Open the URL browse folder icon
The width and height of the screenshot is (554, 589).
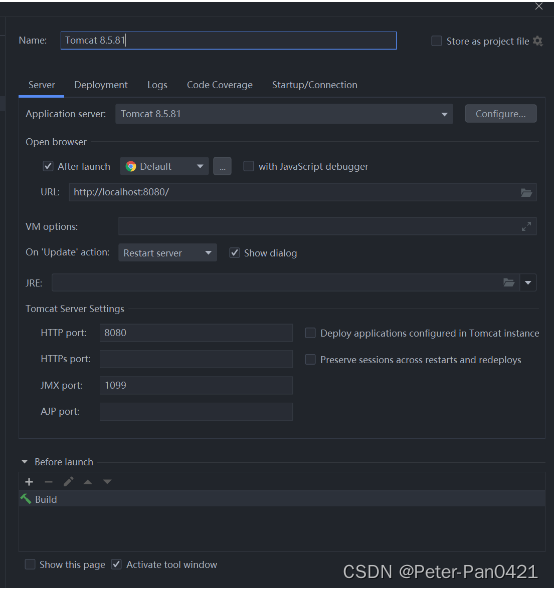[526, 193]
